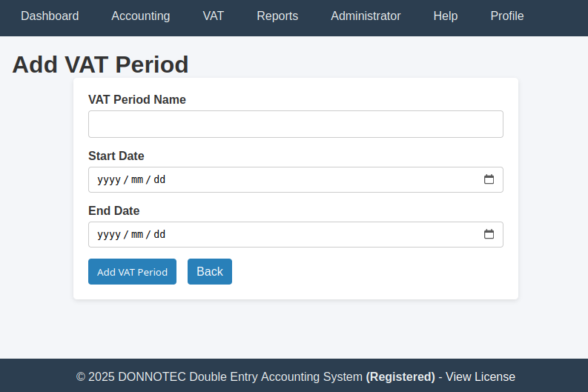This screenshot has height=392, width=588.
Task: Go back with the Back button
Action: 210,271
